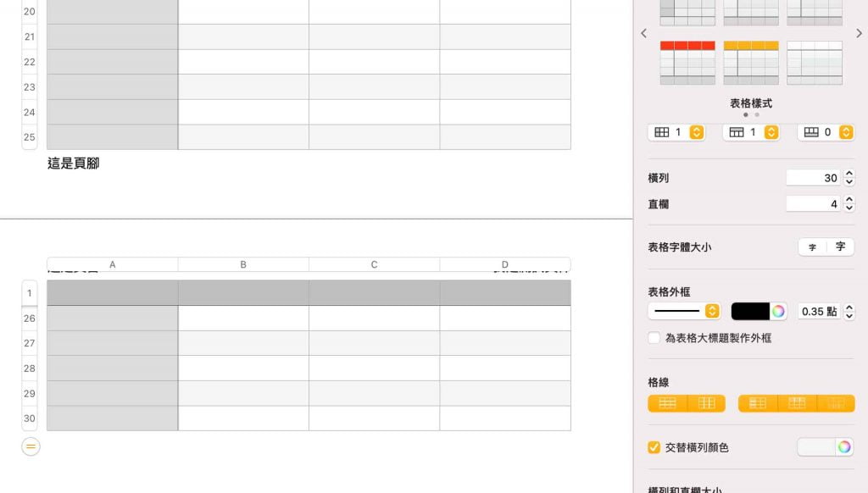868x493 pixels.
Task: Click the 這是頁腳 footer text
Action: (73, 163)
